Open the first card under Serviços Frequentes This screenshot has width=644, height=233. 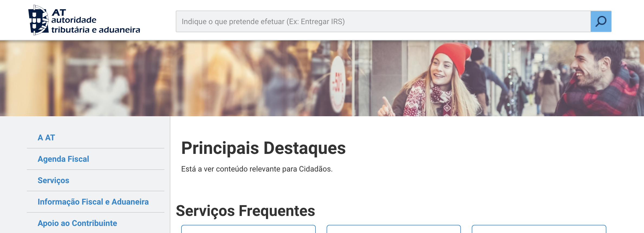point(248,229)
